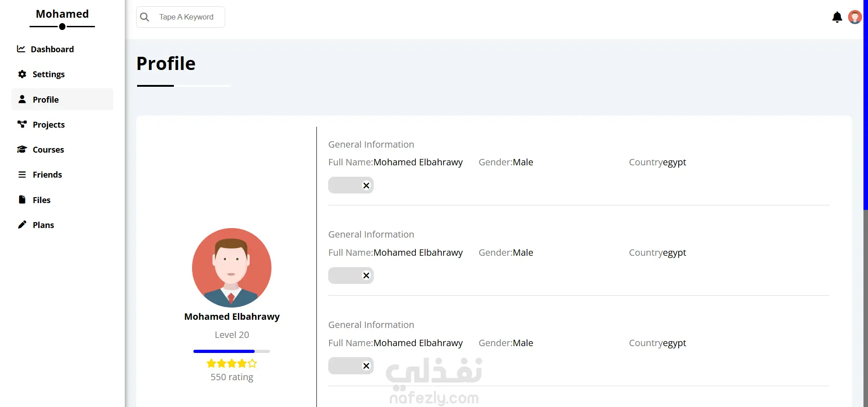
Task: Click the Files document icon
Action: (22, 199)
